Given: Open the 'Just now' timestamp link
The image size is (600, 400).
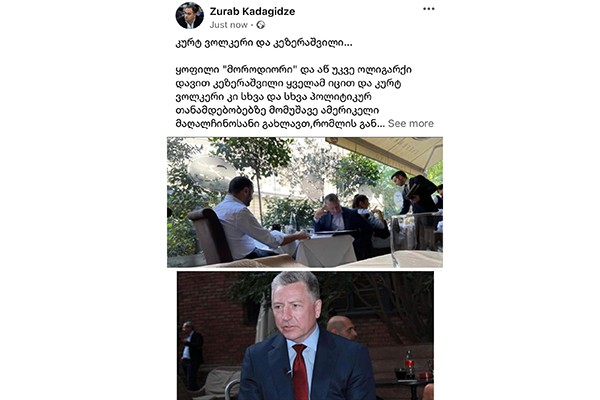Looking at the screenshot, I should pos(228,25).
